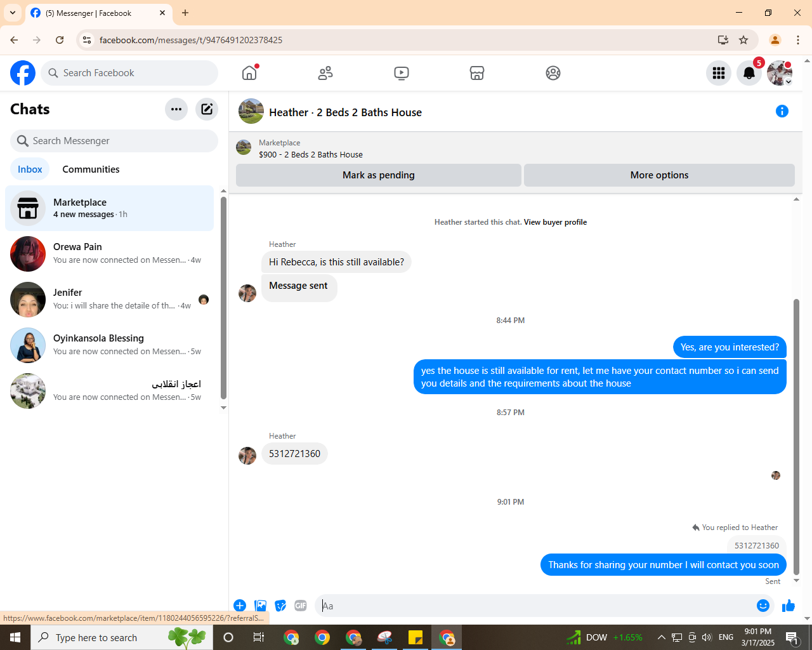The image size is (812, 650).
Task: Click the address bar URL
Action: pyautogui.click(x=191, y=40)
